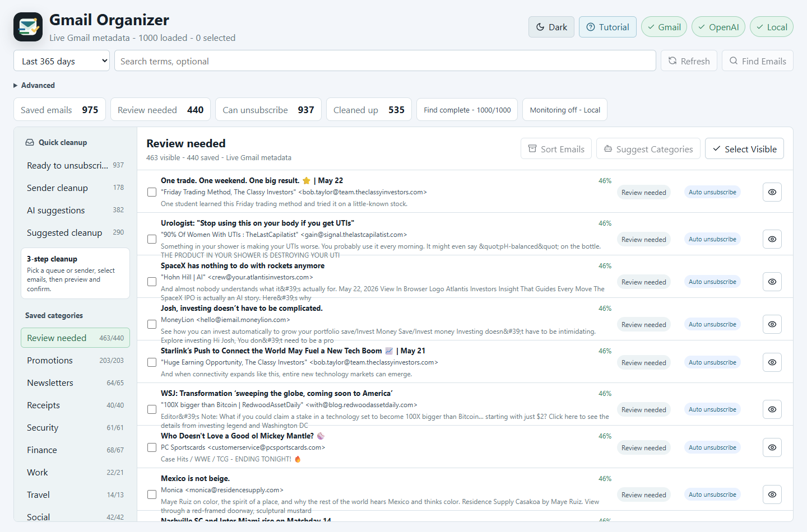This screenshot has width=807, height=532.
Task: Click Review needed tag on Mexico email
Action: pyautogui.click(x=644, y=494)
